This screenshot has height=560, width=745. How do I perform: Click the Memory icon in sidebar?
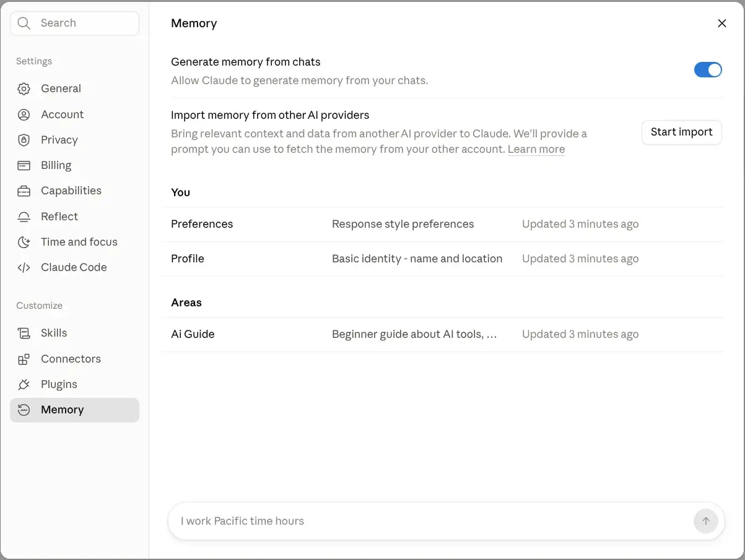tap(24, 410)
